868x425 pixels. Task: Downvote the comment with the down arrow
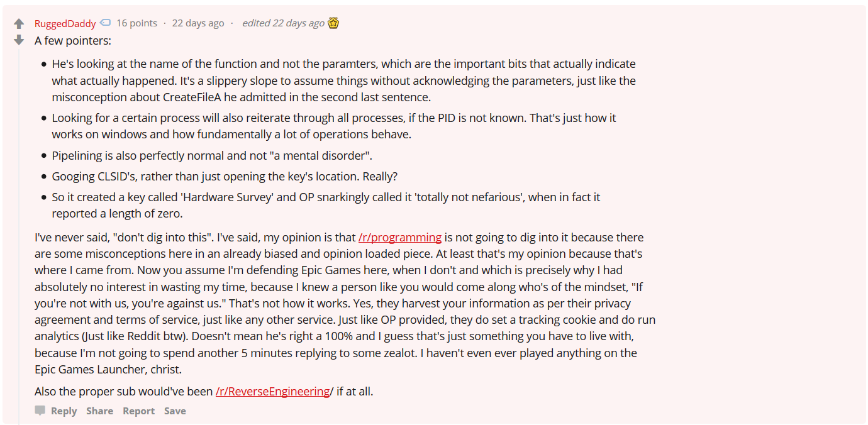[x=19, y=40]
